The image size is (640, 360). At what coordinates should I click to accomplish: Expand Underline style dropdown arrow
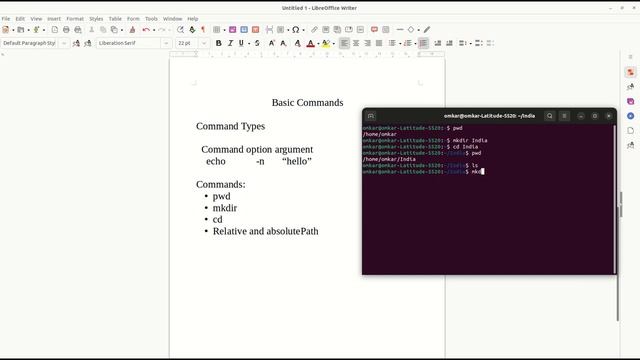coord(249,44)
